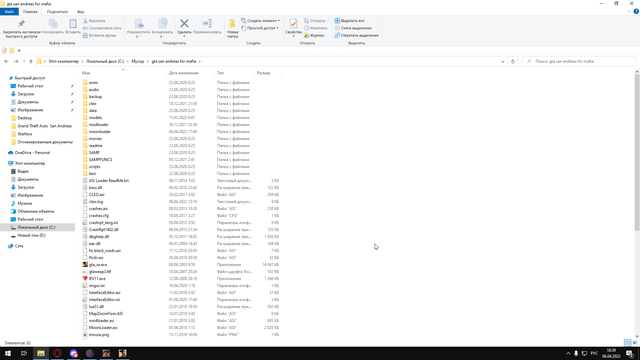Select the modloader folder
Image resolution: width=640 pixels, height=360 pixels.
pyautogui.click(x=98, y=124)
